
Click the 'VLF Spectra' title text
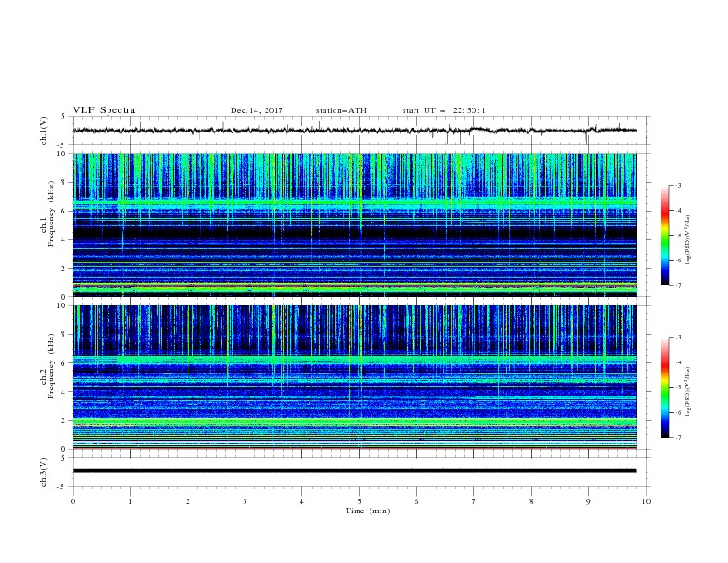pyautogui.click(x=104, y=110)
